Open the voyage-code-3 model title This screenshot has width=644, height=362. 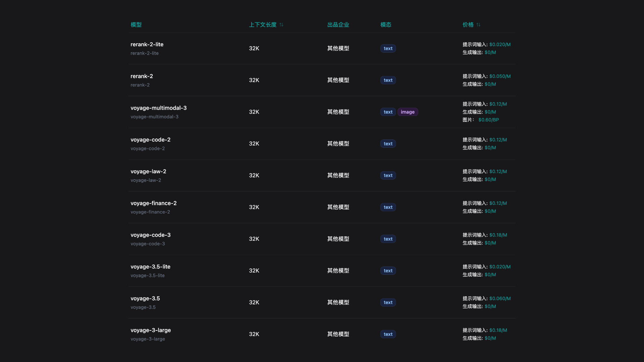(150, 235)
